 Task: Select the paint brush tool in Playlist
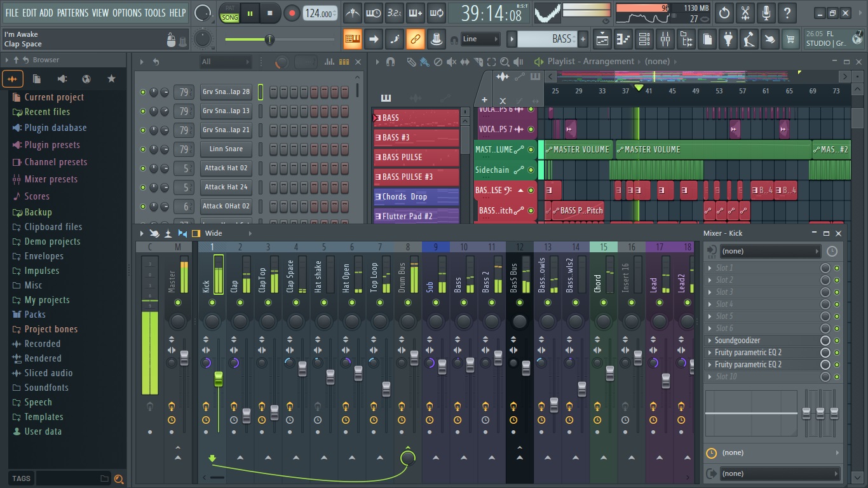(x=424, y=62)
